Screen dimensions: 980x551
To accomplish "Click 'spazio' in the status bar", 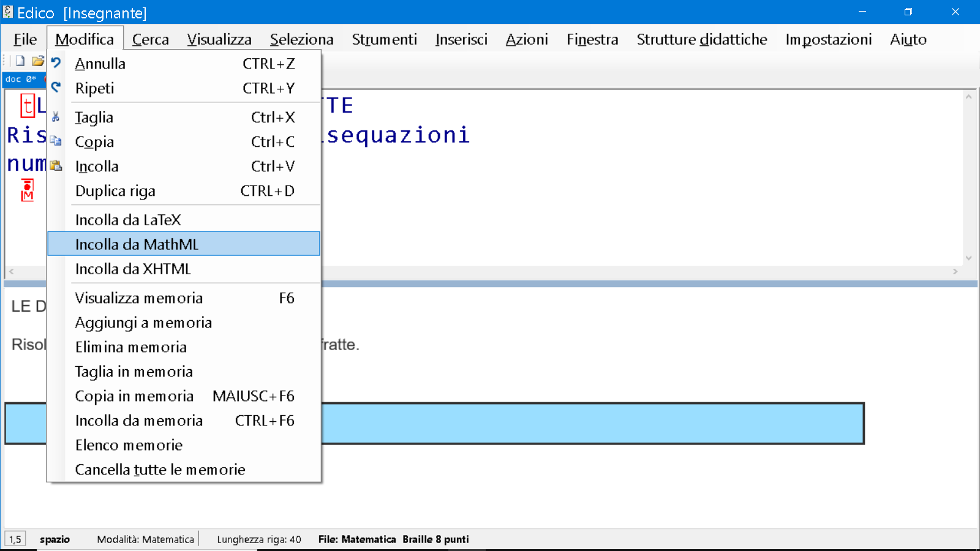I will click(55, 539).
